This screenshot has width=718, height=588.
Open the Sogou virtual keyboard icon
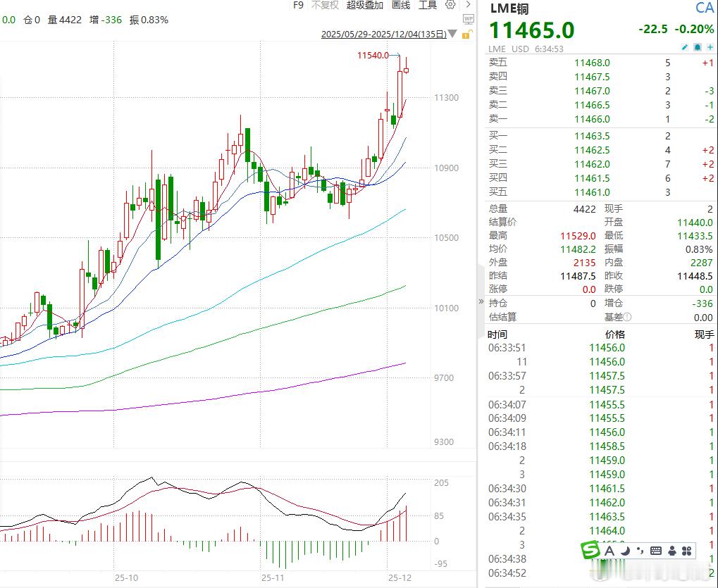(655, 550)
